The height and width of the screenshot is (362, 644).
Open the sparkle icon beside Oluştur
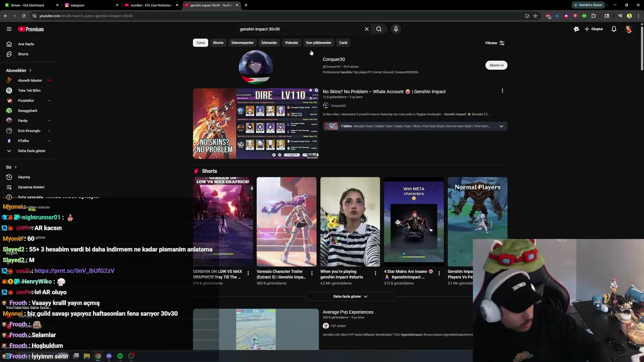click(576, 29)
